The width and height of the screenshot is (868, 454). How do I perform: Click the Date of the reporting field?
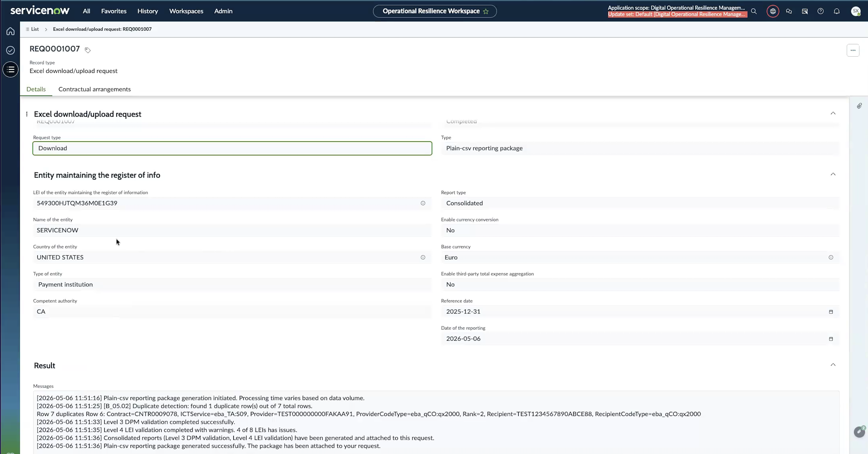640,339
